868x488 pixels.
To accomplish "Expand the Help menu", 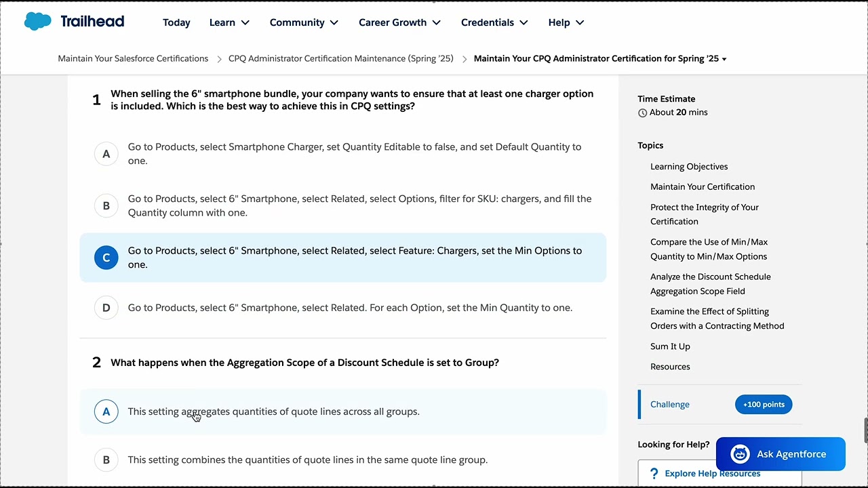I will (566, 22).
